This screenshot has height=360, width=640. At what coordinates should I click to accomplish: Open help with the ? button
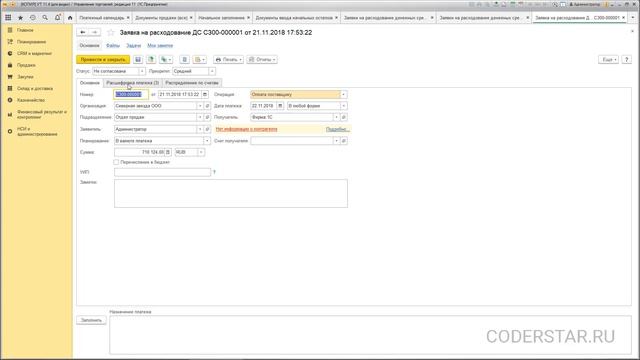[x=627, y=60]
